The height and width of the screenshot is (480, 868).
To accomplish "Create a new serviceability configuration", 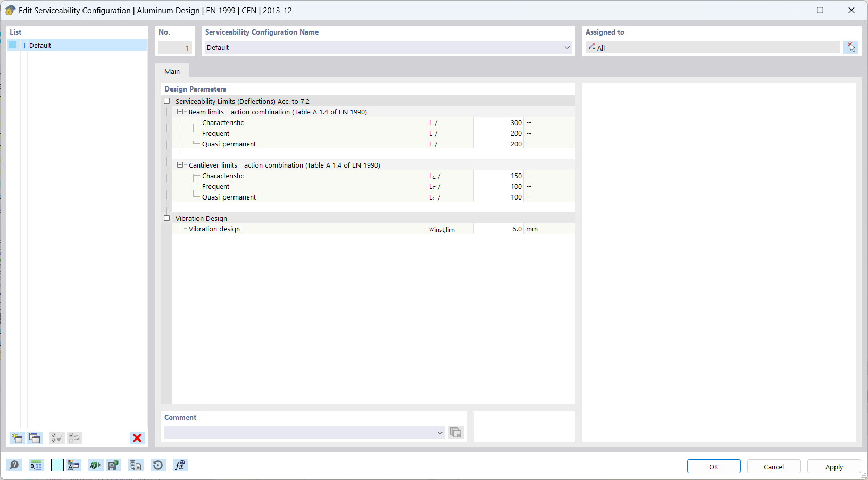I will [16, 438].
